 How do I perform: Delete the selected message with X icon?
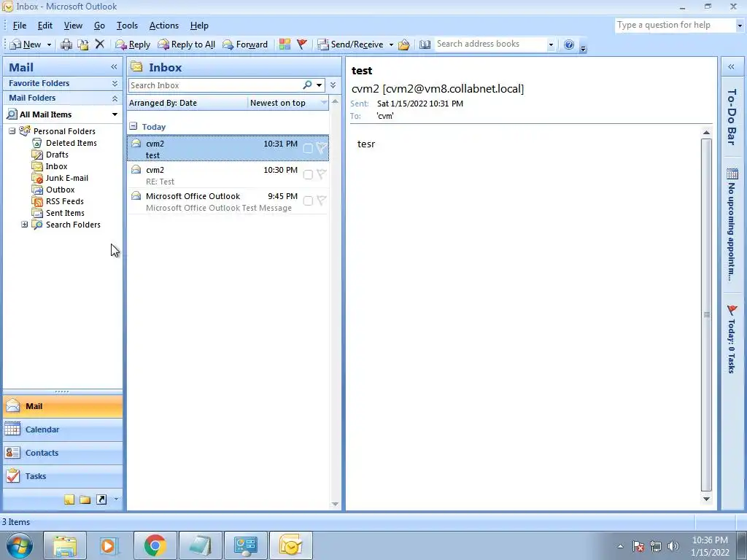(x=99, y=44)
